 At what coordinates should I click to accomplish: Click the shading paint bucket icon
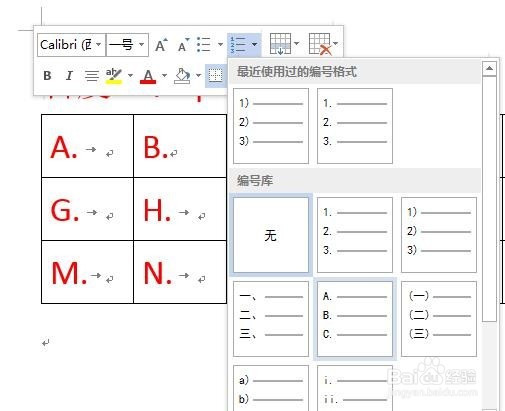(x=182, y=76)
